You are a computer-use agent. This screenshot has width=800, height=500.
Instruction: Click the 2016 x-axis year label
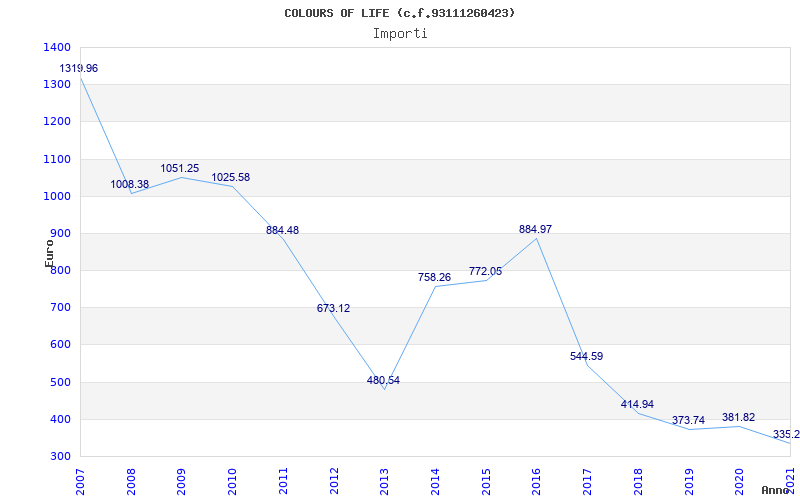pyautogui.click(x=537, y=479)
